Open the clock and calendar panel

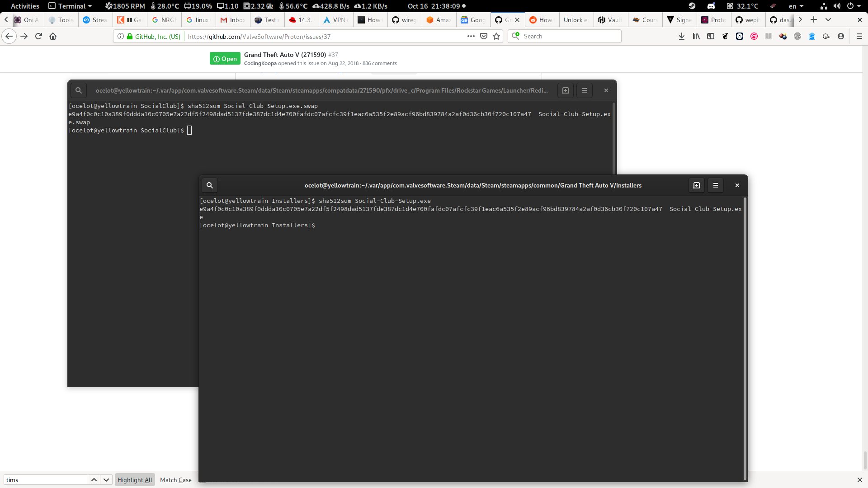[x=436, y=6]
